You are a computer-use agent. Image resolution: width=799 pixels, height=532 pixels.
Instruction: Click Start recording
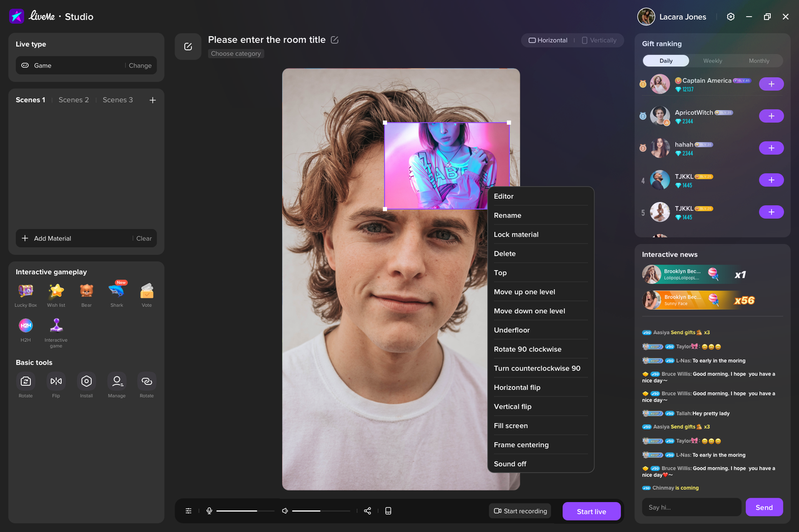coord(519,510)
